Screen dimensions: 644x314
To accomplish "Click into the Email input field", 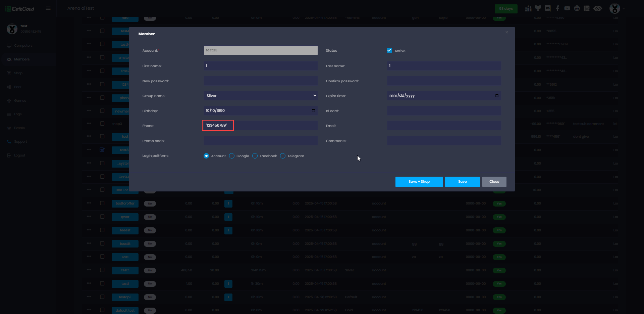I will (444, 126).
